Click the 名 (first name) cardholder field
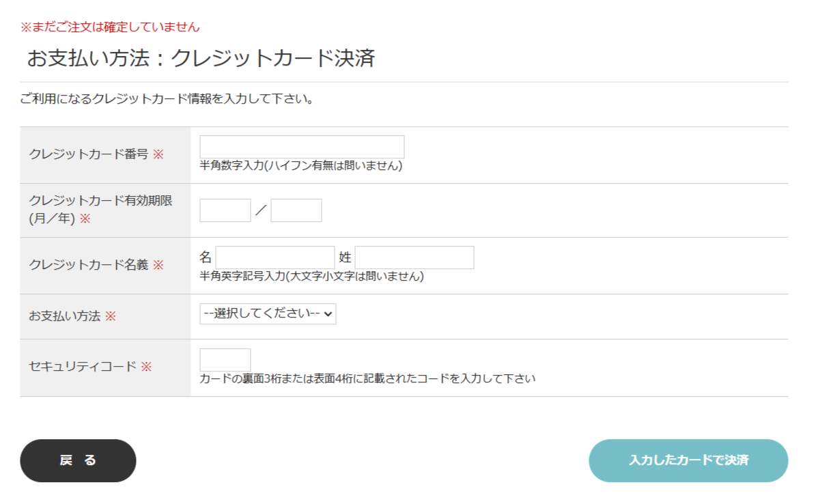This screenshot has height=504, width=816. (275, 257)
